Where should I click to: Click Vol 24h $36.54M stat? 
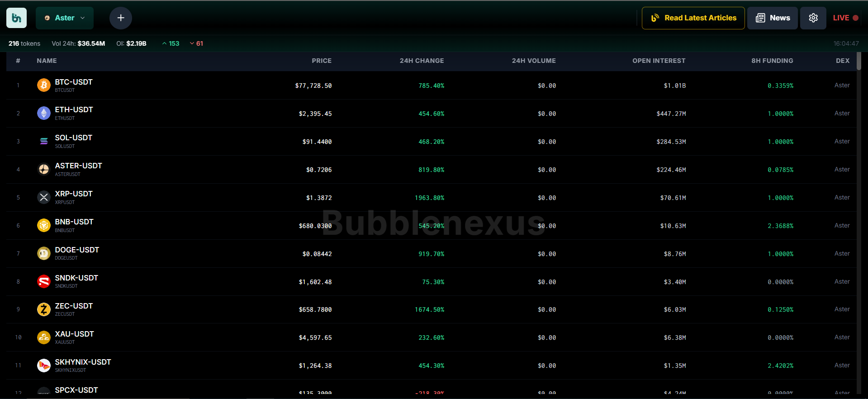(x=78, y=43)
